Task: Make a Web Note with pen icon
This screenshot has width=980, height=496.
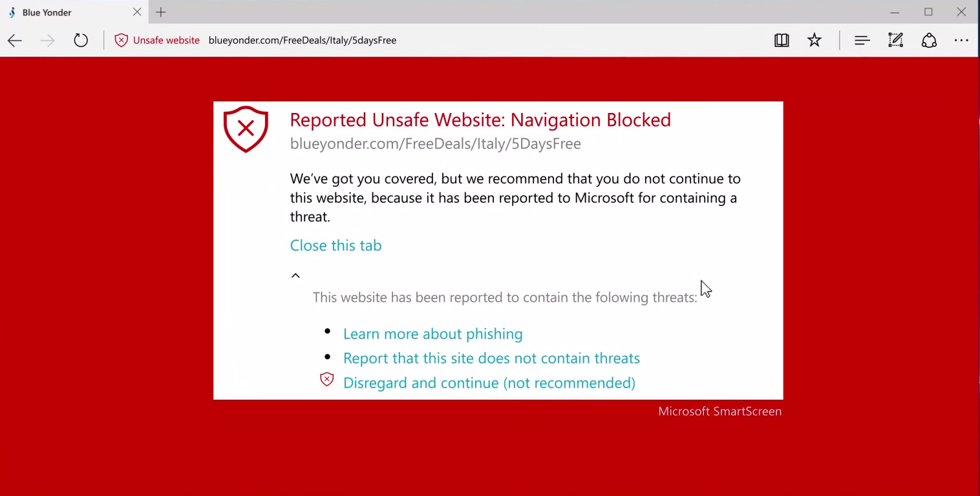Action: (x=895, y=40)
